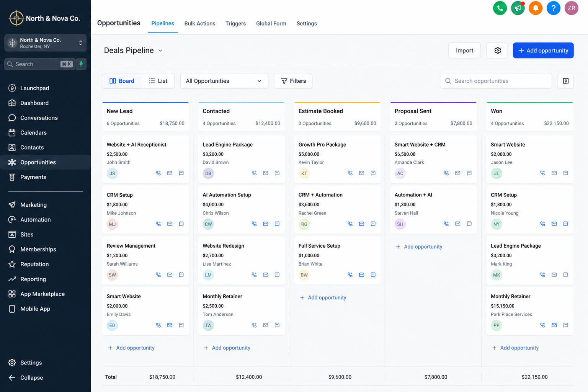This screenshot has height=392, width=588.
Task: Email Rachel Green from her card
Action: click(361, 224)
